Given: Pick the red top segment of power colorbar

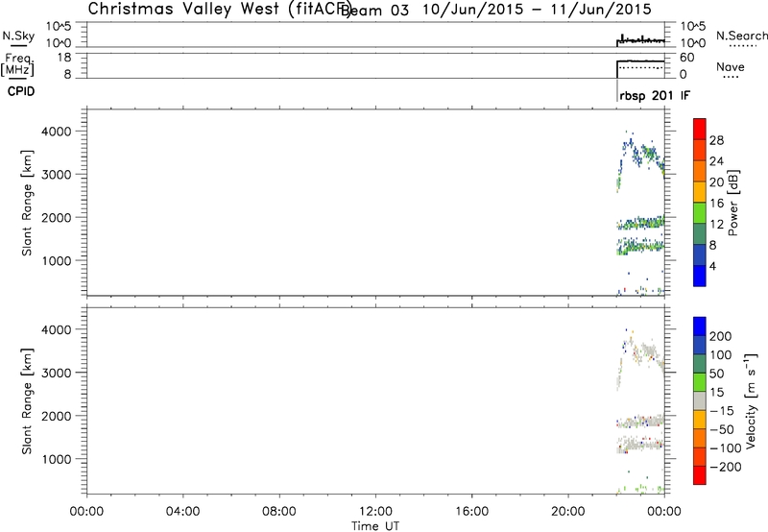Looking at the screenshot, I should (700, 130).
